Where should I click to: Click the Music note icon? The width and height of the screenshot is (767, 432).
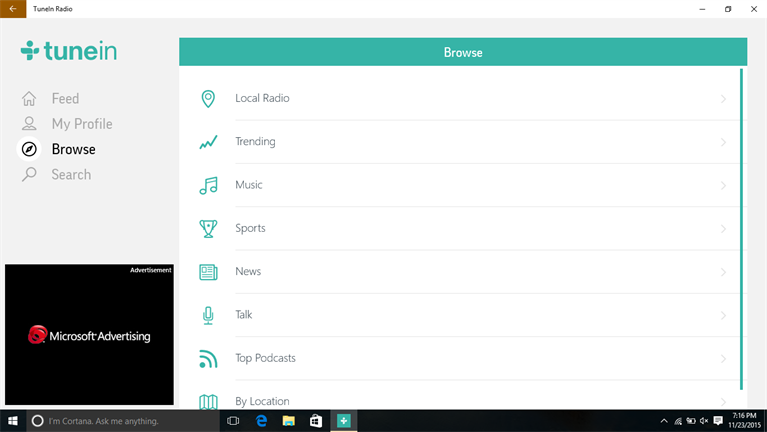(208, 185)
